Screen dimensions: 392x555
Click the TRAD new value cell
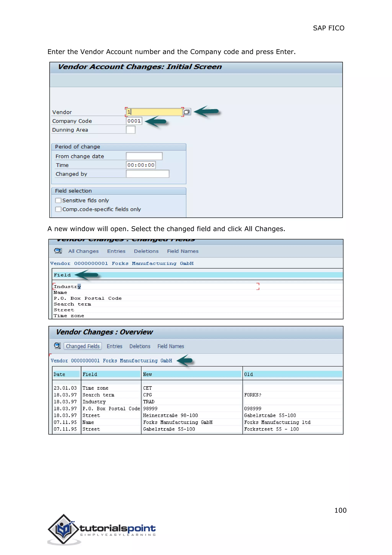coord(149,401)
